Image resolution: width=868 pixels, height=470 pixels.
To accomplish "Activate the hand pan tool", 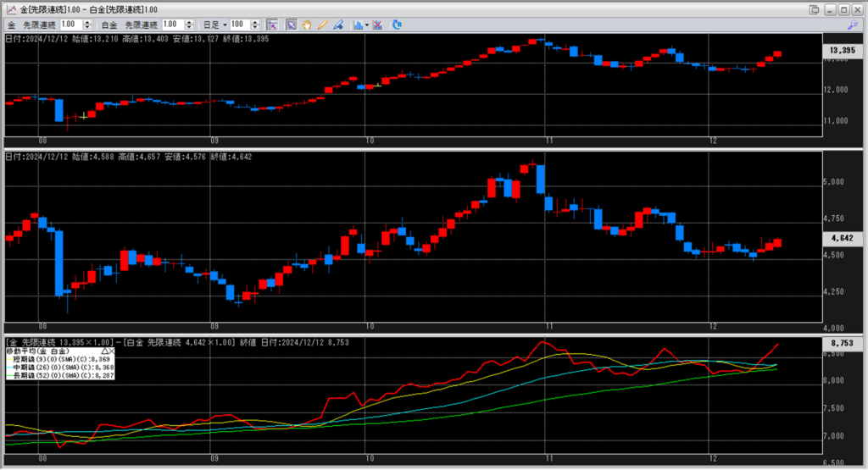I will coord(306,25).
